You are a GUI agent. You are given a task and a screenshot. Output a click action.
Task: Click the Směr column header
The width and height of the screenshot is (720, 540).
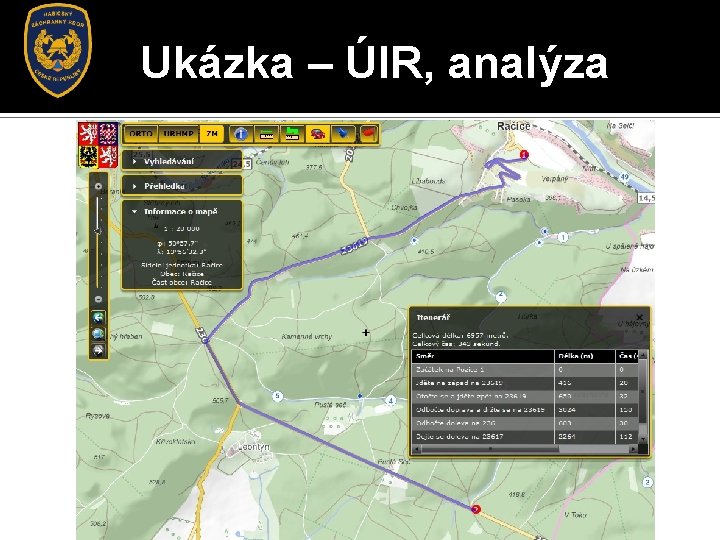(x=483, y=356)
